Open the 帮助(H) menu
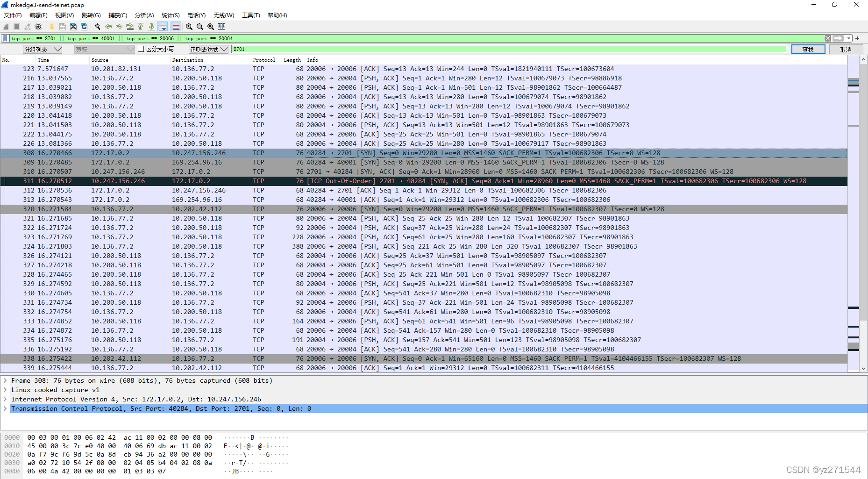 tap(277, 15)
